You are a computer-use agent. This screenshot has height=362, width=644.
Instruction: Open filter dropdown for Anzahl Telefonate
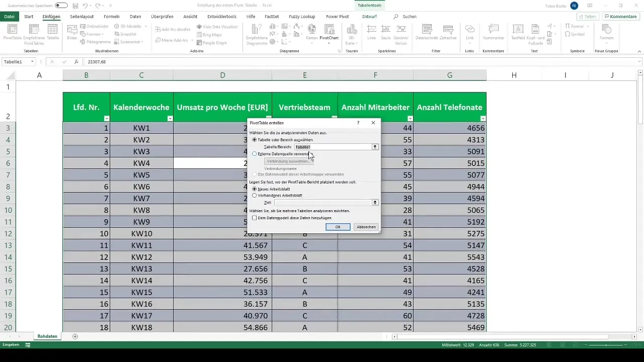click(483, 119)
